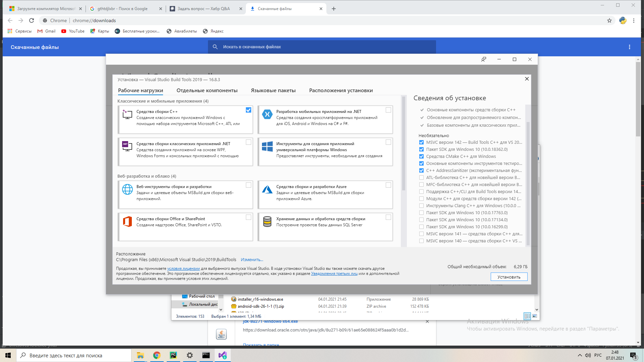Uncheck MSVC версии 142 Build Tools component
Image resolution: width=644 pixels, height=362 pixels.
click(421, 142)
